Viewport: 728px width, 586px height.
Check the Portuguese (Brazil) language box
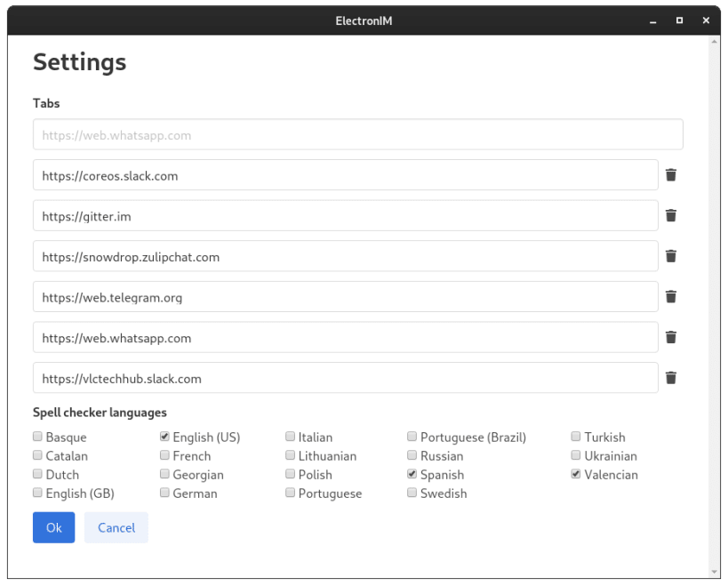(412, 437)
